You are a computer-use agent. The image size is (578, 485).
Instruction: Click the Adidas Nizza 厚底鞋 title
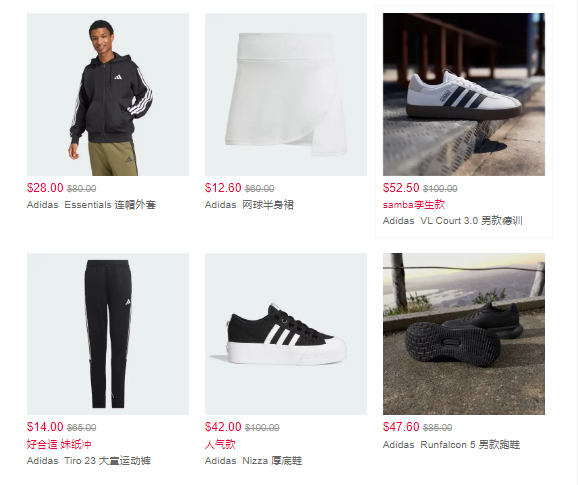tap(254, 461)
